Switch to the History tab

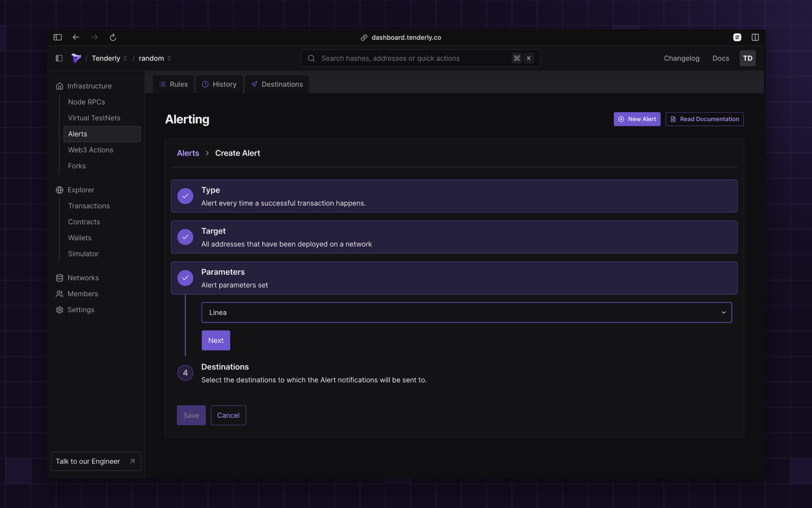click(x=219, y=84)
